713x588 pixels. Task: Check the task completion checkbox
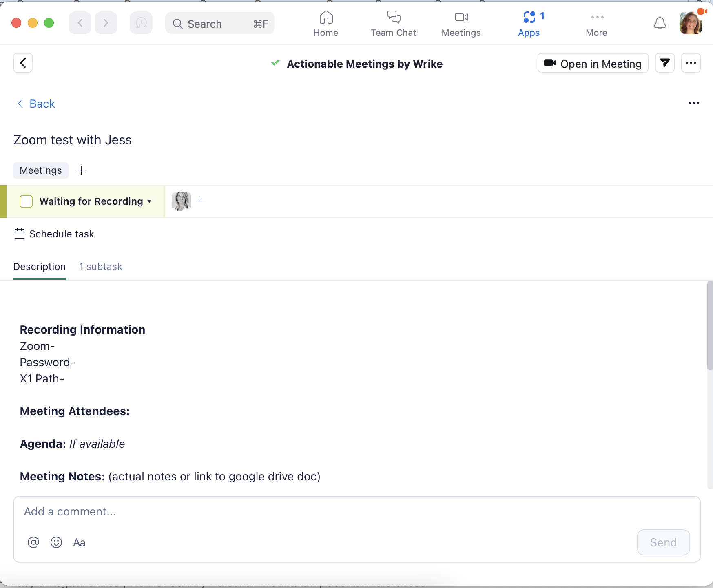point(26,201)
